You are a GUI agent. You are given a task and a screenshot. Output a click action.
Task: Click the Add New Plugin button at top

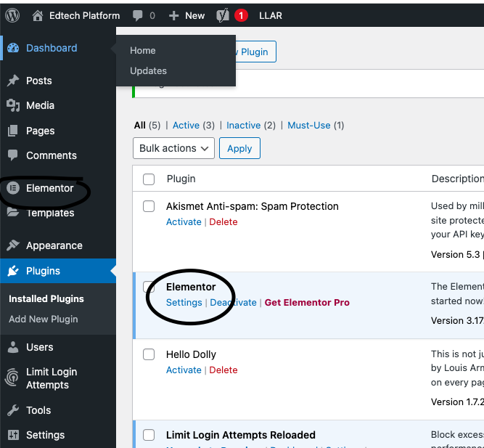coord(255,52)
